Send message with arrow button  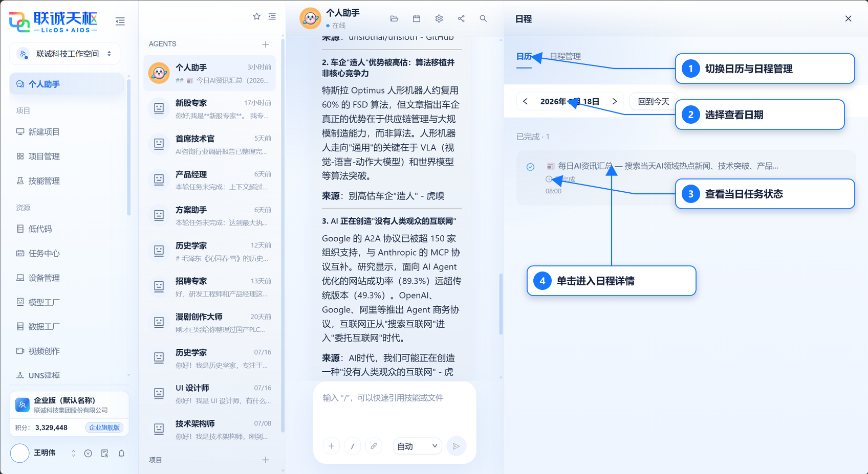pos(457,446)
